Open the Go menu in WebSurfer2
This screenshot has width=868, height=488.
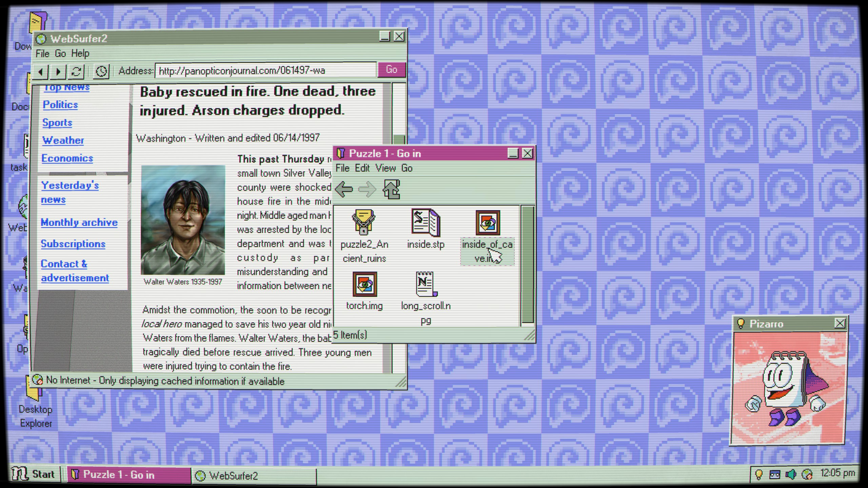(61, 53)
